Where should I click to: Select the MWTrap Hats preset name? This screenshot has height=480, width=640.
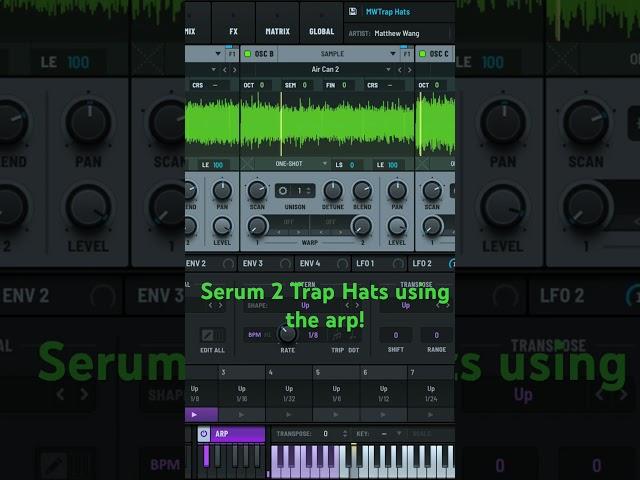pos(388,12)
